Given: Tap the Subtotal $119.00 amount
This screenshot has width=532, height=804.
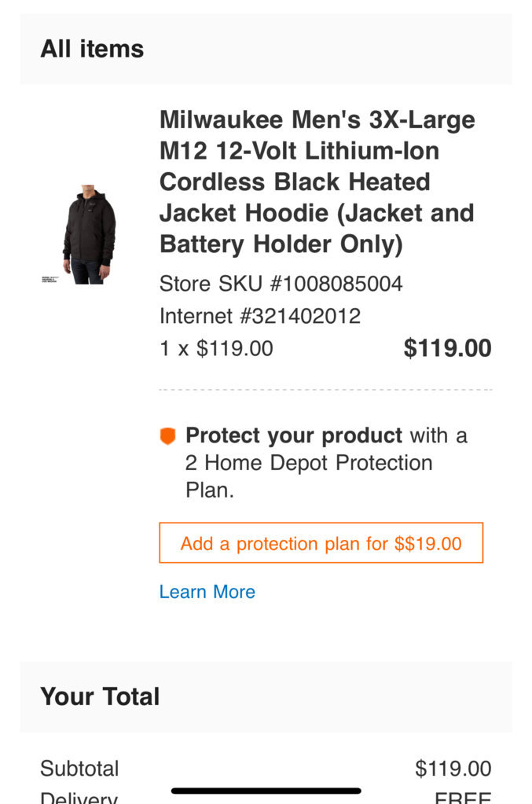Looking at the screenshot, I should 453,769.
